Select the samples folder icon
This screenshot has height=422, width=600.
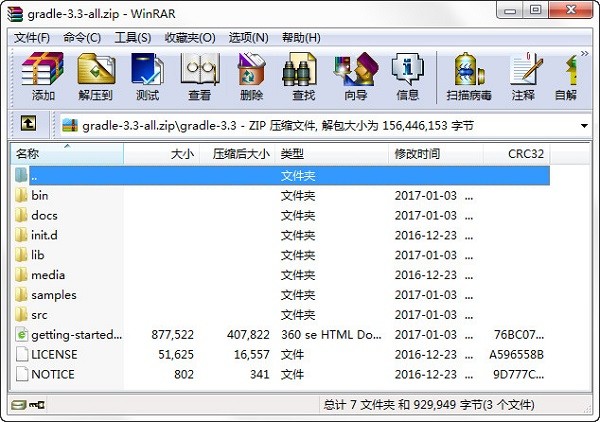[x=21, y=295]
